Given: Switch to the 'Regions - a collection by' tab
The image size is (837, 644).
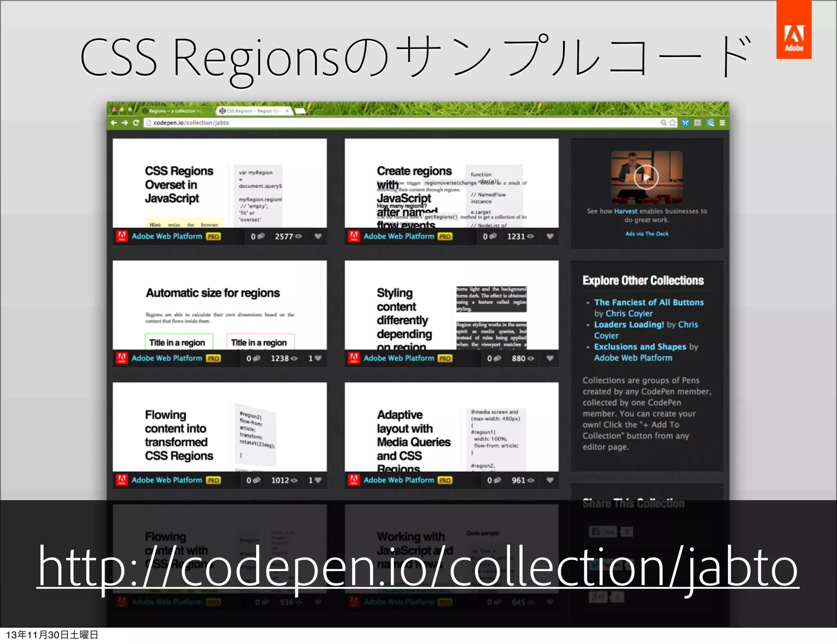Looking at the screenshot, I should pyautogui.click(x=176, y=111).
